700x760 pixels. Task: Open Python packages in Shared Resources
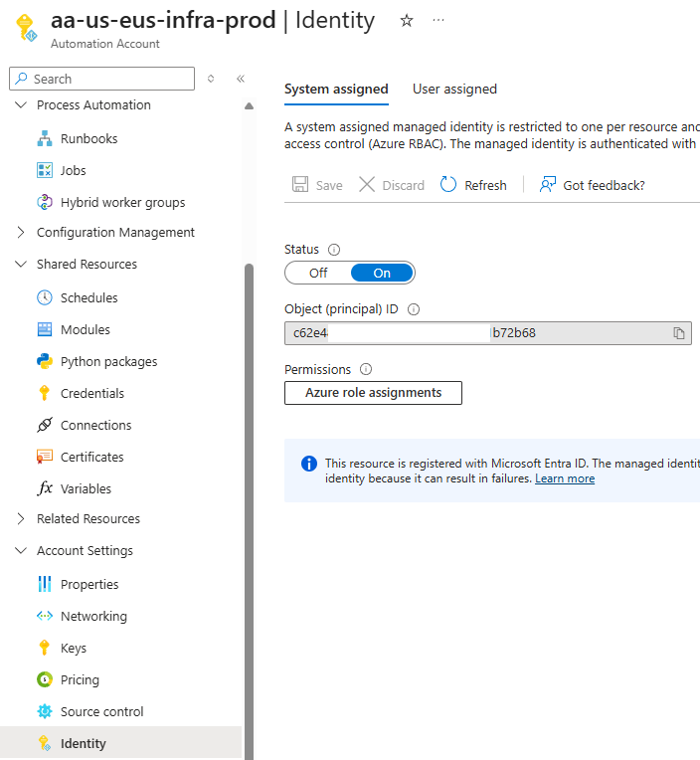coord(108,361)
